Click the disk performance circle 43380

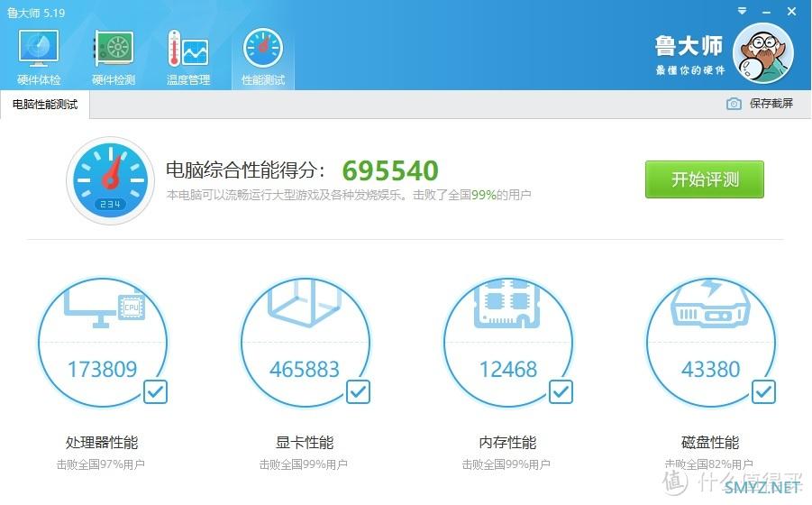click(710, 343)
